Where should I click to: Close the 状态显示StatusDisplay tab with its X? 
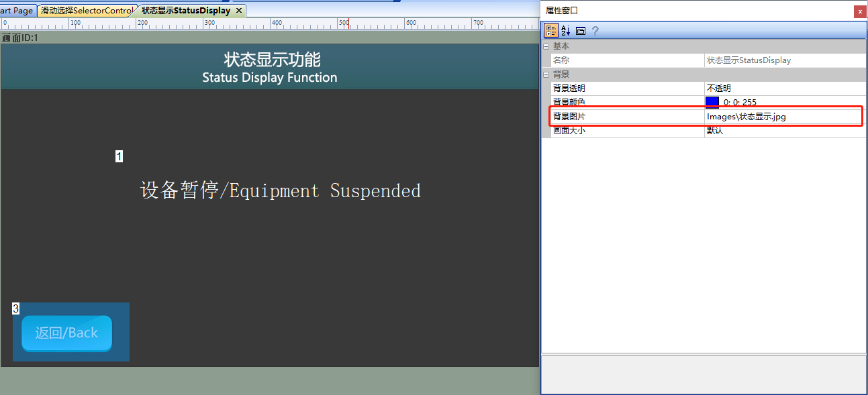(239, 11)
